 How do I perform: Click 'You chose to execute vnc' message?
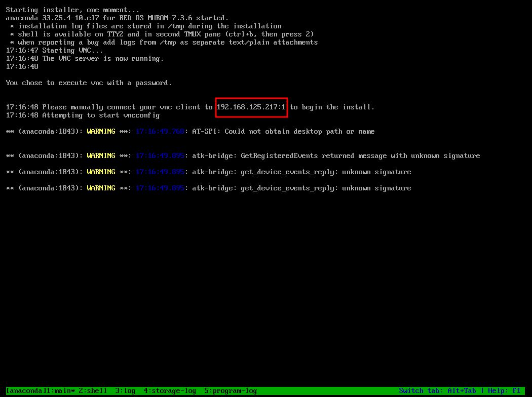coord(89,83)
